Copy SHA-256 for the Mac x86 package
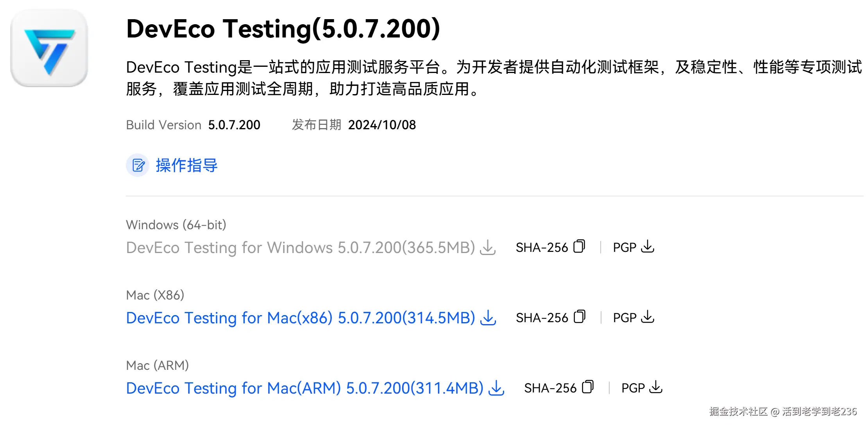The image size is (868, 428). click(x=579, y=317)
